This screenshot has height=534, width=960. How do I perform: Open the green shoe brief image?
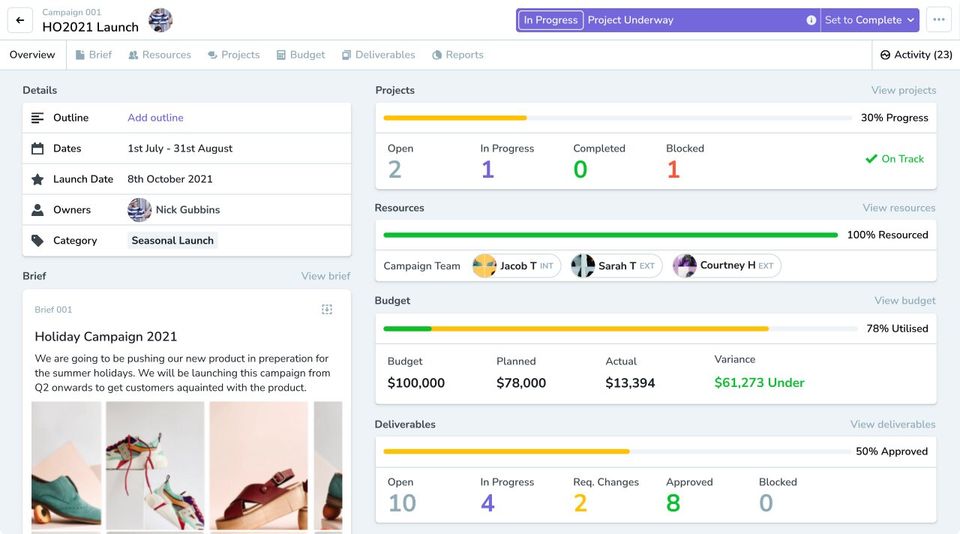66,465
